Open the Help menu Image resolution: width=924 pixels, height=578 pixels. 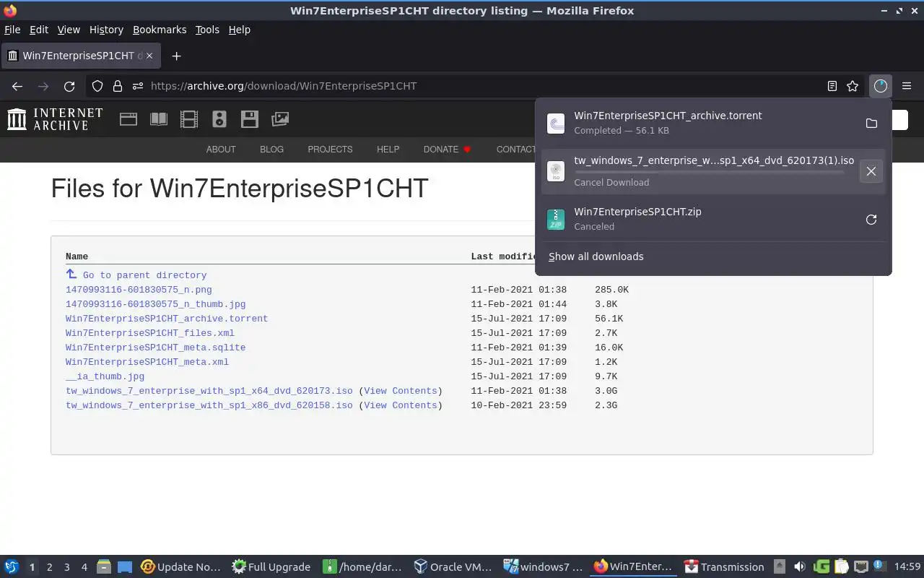[239, 30]
